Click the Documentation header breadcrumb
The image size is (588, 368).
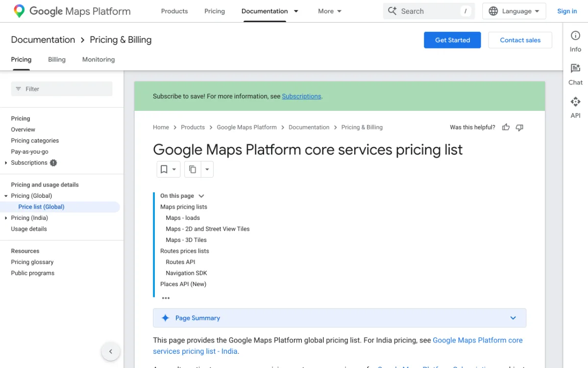point(43,40)
